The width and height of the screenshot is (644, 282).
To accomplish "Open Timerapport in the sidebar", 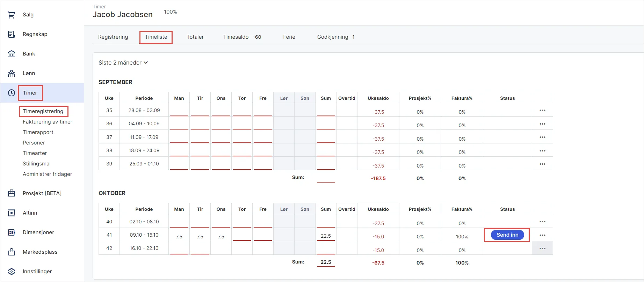I will click(x=38, y=132).
